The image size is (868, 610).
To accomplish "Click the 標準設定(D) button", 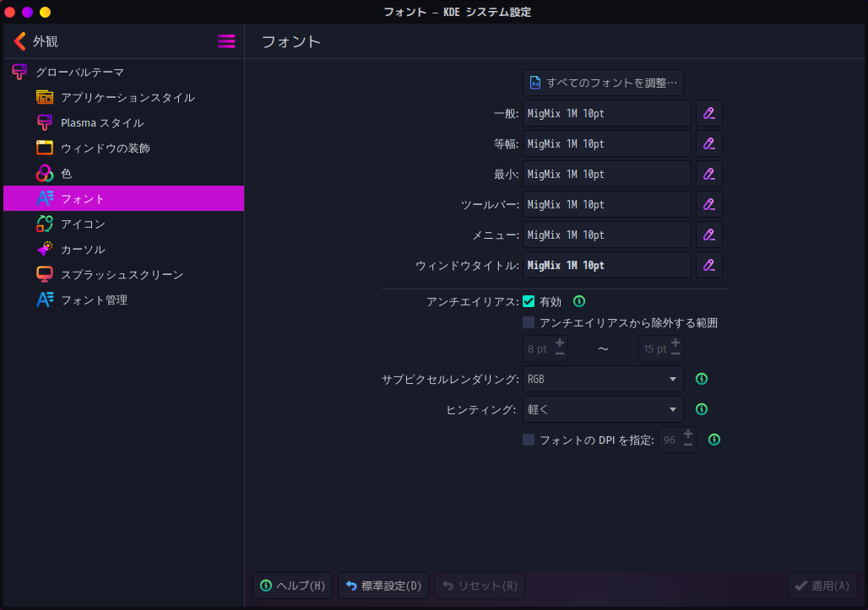I will click(383, 586).
